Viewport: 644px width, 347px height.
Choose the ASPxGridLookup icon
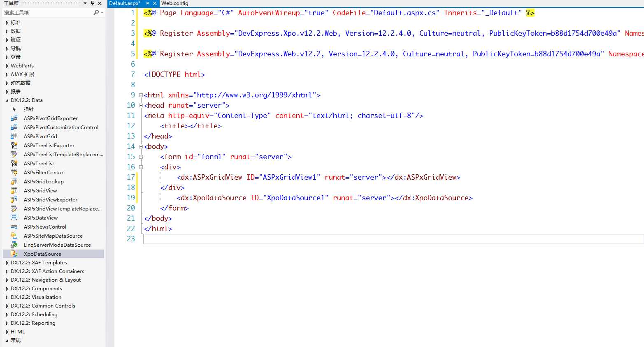click(x=14, y=181)
